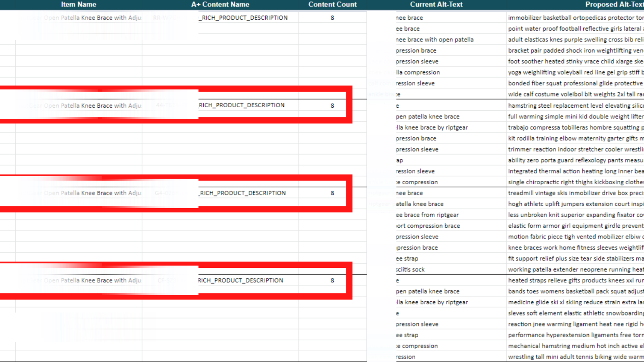Screen dimensions: 644x362
Task: Select cell beginning 'knee braces work home fitness'
Action: (x=575, y=248)
